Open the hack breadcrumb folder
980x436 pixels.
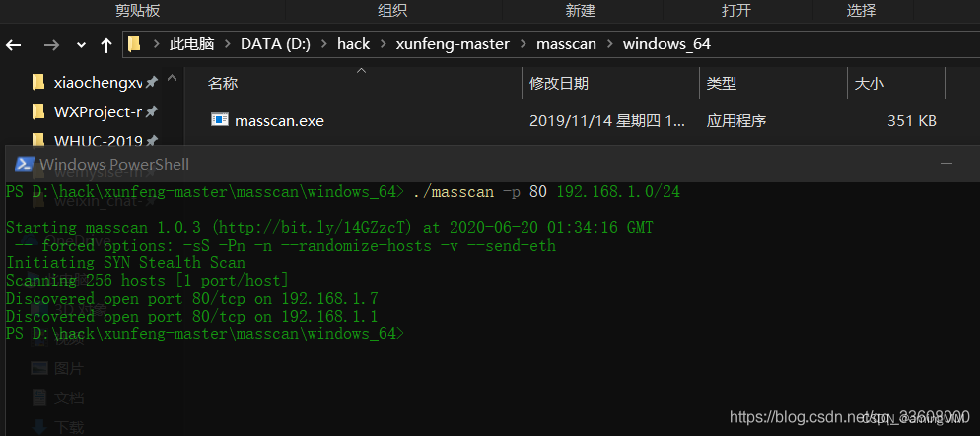click(353, 43)
